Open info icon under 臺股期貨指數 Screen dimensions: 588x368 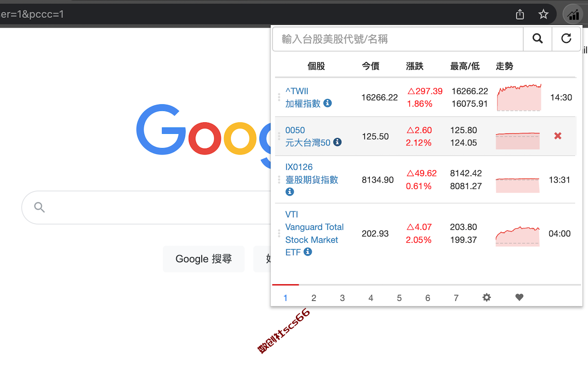[289, 191]
